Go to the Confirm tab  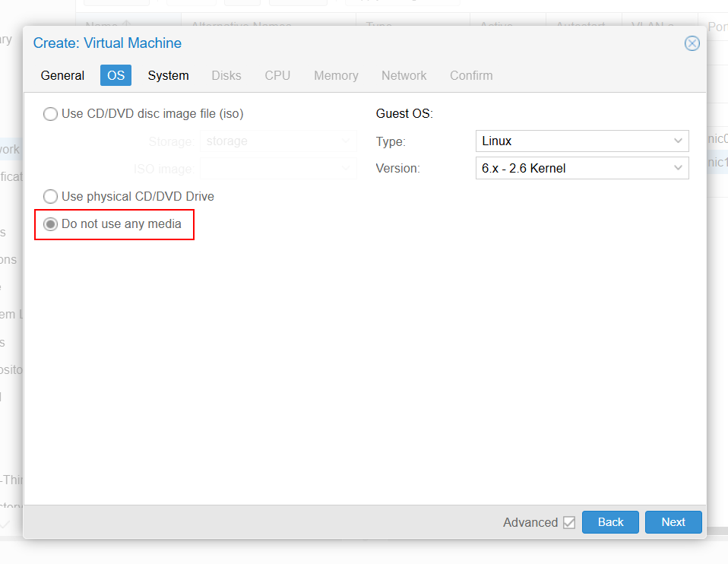pos(471,75)
